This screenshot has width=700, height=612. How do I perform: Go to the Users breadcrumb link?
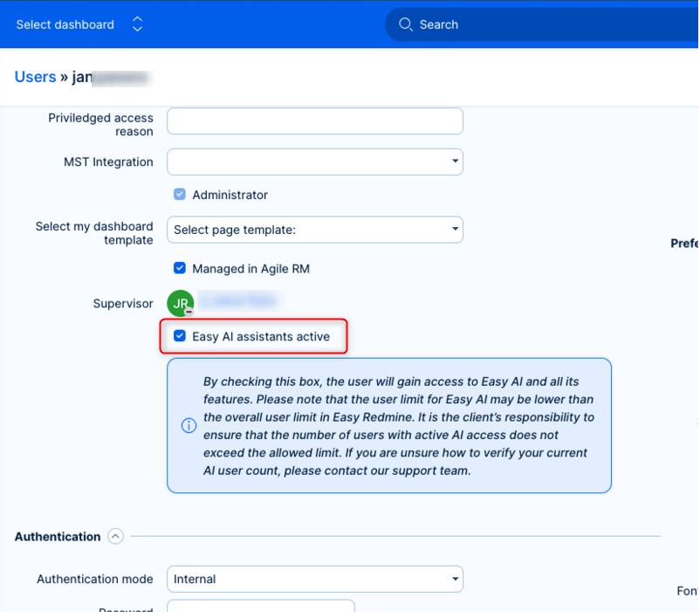(35, 77)
